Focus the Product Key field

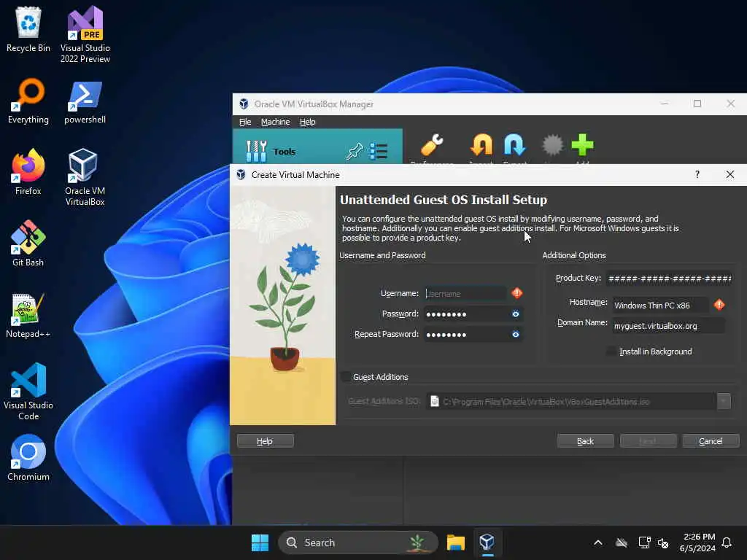click(x=670, y=278)
